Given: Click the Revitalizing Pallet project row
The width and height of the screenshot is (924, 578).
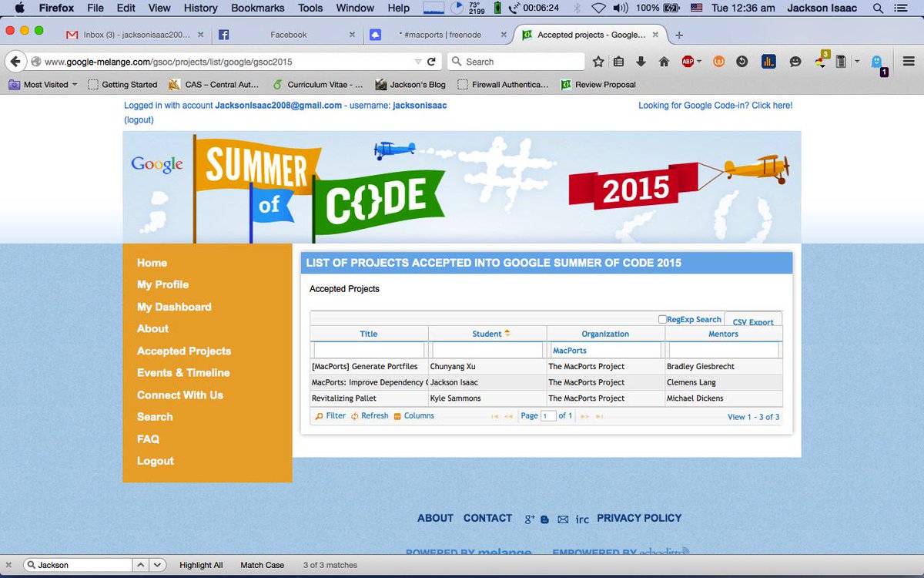Looking at the screenshot, I should click(547, 398).
